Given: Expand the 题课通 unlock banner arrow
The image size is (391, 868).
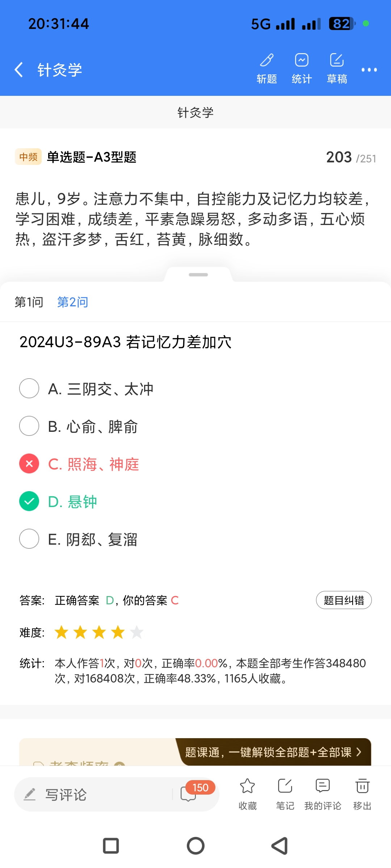Looking at the screenshot, I should pos(359,752).
